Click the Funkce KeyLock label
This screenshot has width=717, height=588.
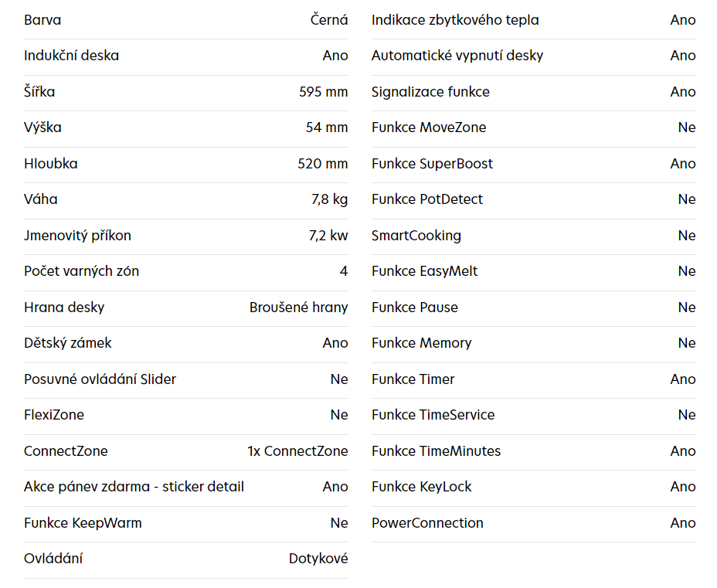(421, 487)
